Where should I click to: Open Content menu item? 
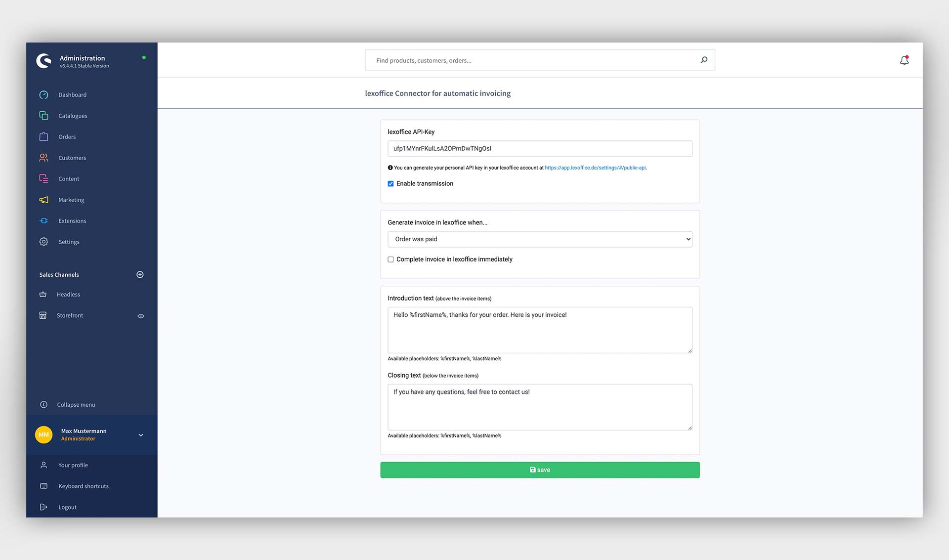coord(69,179)
